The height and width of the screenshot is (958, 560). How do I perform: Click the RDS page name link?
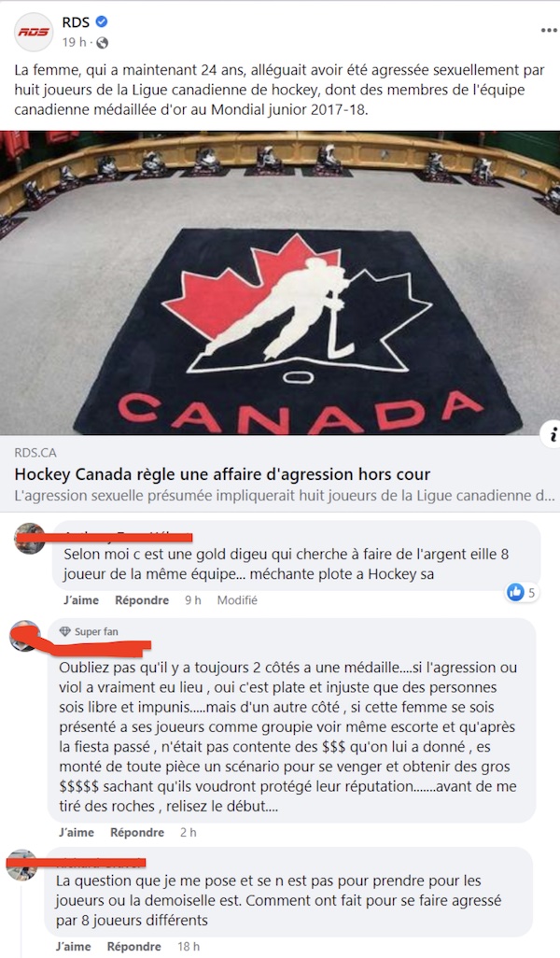[x=76, y=22]
